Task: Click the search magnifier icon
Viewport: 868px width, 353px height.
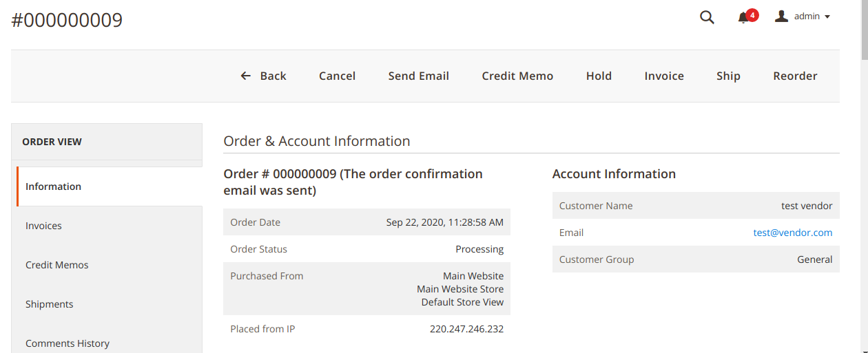Action: pyautogui.click(x=707, y=17)
